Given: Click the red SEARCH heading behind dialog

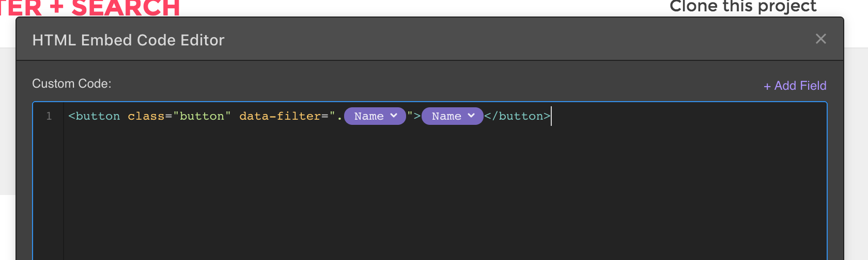Looking at the screenshot, I should [x=126, y=7].
